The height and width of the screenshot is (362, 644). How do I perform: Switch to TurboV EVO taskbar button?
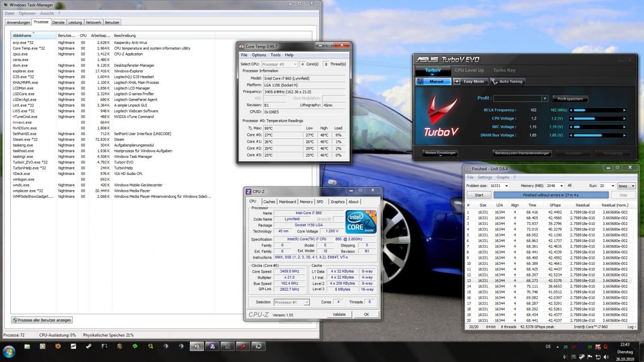click(x=243, y=347)
